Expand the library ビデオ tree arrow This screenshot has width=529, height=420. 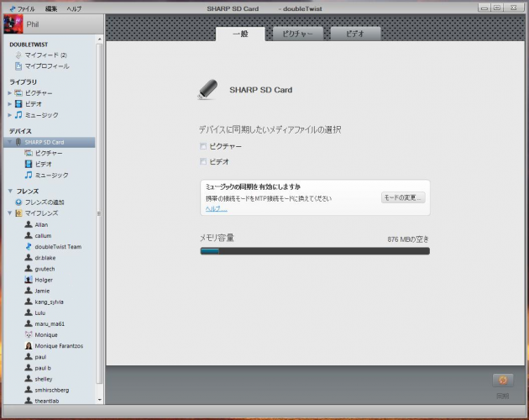coord(10,104)
